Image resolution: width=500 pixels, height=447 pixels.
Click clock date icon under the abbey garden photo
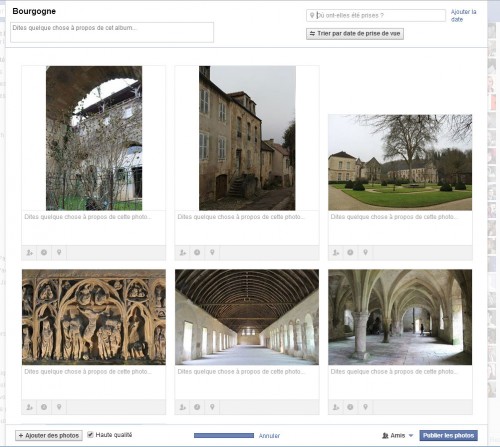coord(350,253)
